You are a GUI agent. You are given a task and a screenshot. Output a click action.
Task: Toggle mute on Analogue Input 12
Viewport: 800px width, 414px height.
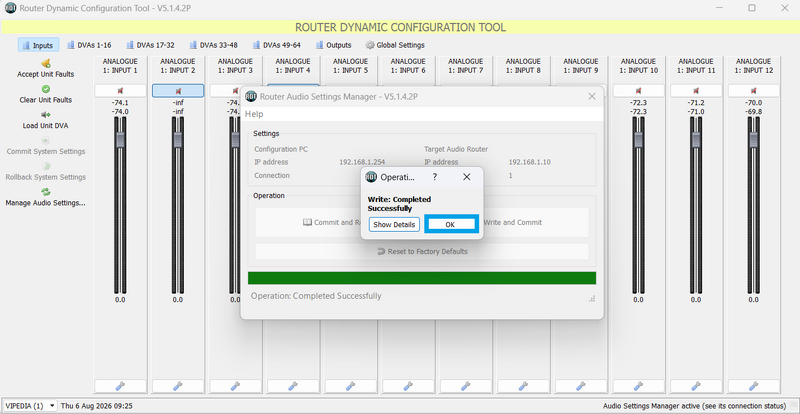pyautogui.click(x=754, y=91)
